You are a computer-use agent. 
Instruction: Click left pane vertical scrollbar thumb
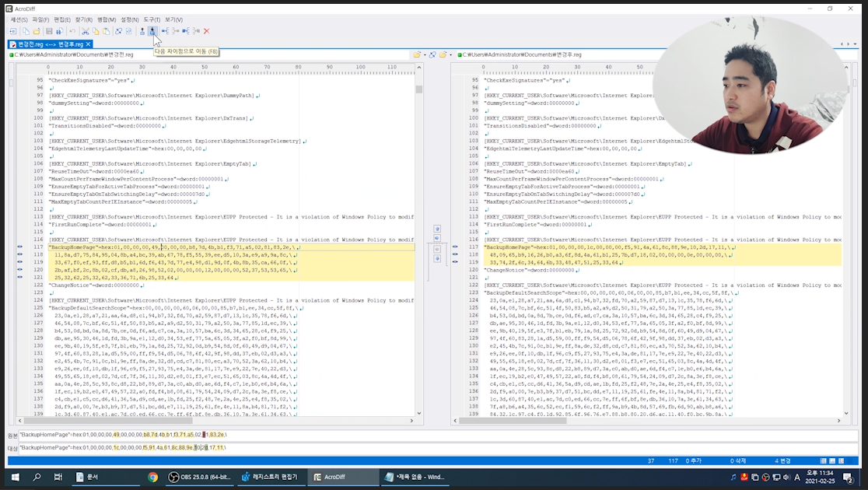[x=419, y=89]
